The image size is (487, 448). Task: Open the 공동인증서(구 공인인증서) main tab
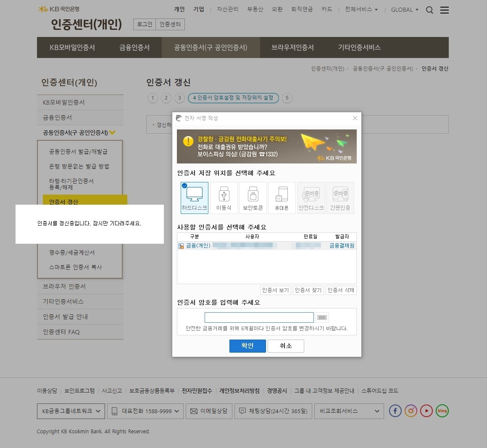pos(211,47)
